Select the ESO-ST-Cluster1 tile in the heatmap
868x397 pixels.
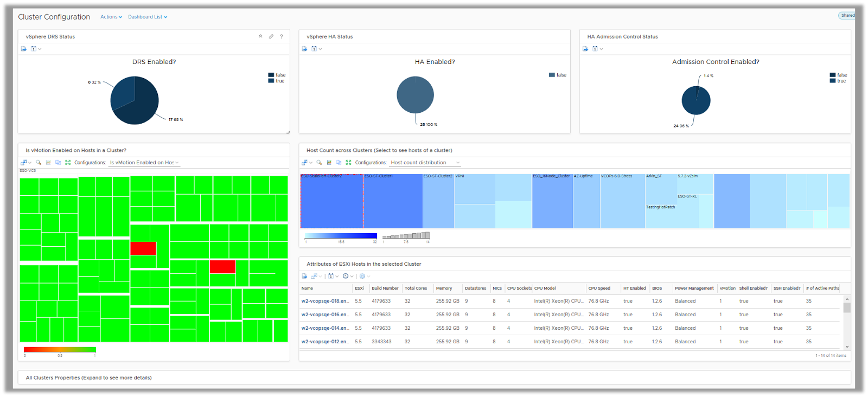393,202
